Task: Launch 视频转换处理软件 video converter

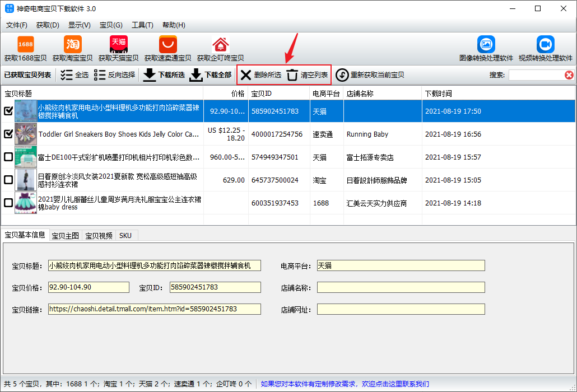Action: pyautogui.click(x=546, y=44)
